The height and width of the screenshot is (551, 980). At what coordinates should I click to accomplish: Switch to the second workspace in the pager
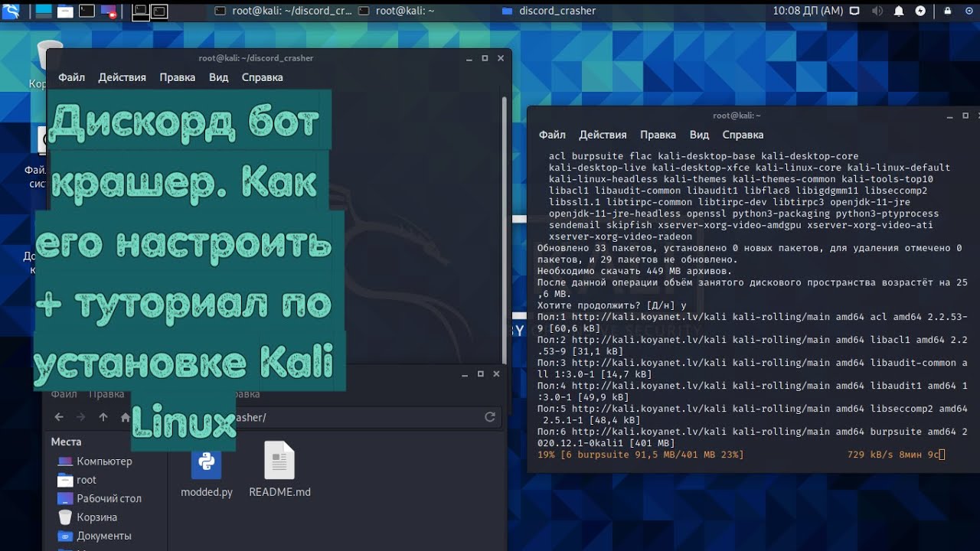tap(159, 11)
